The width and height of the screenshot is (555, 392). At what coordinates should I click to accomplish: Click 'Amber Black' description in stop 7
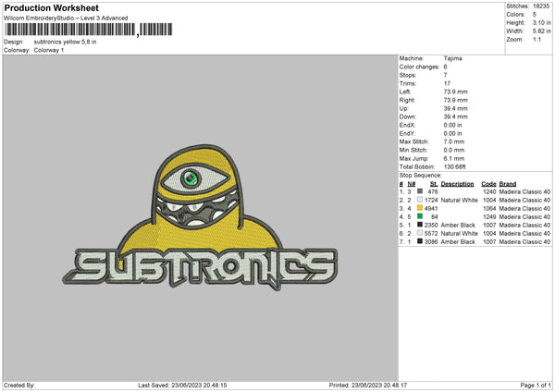(x=458, y=241)
